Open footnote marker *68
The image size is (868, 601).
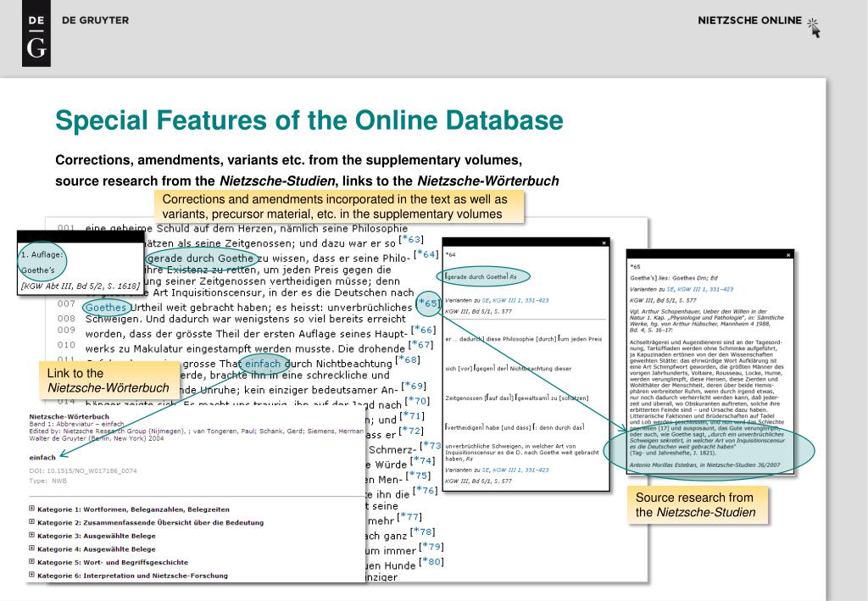(x=408, y=359)
